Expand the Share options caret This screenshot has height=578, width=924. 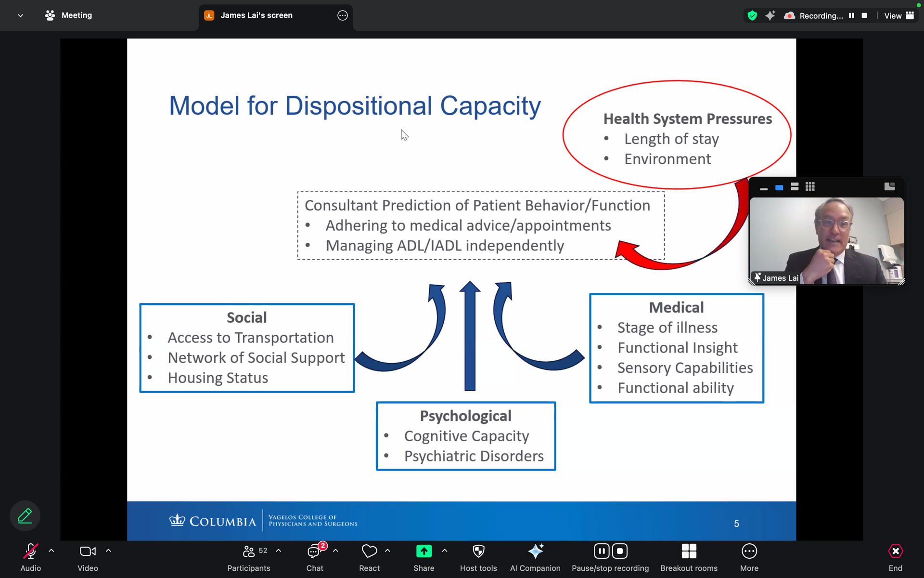click(x=445, y=551)
